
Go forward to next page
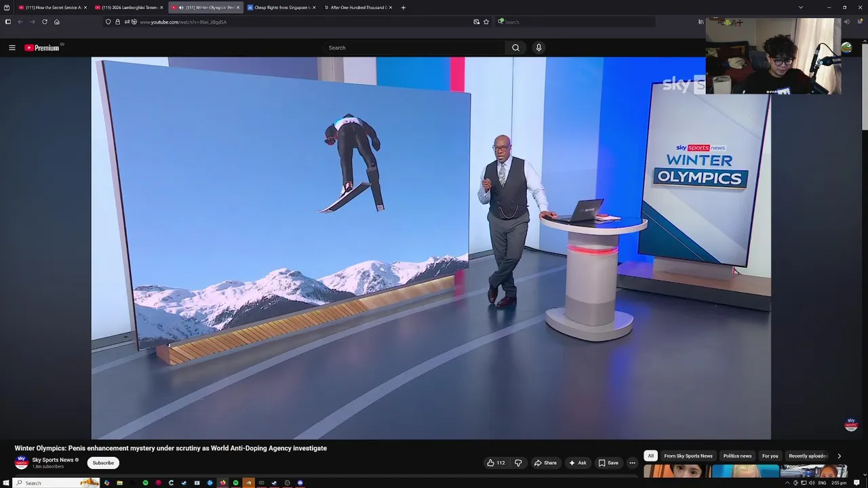tap(32, 22)
